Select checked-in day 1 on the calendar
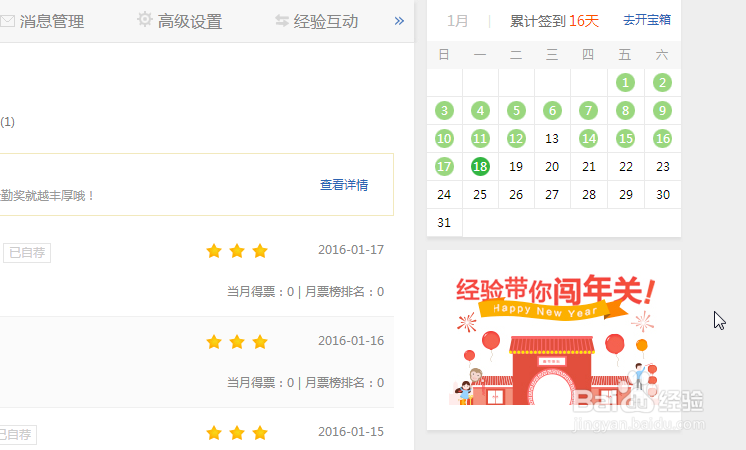 point(625,83)
